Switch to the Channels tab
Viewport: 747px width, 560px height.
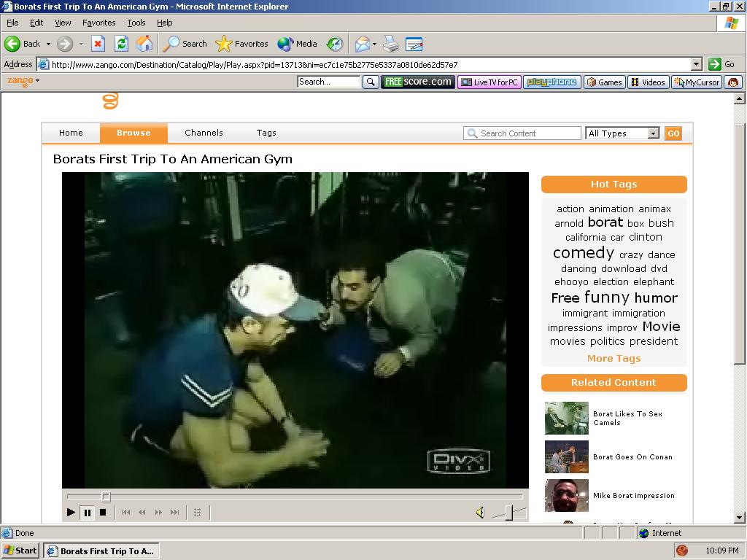pyautogui.click(x=204, y=133)
